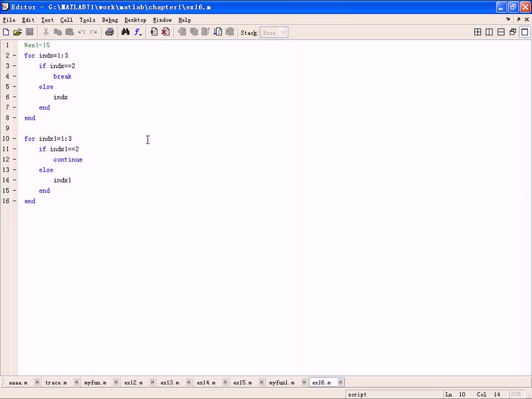Toggle breakpoint dash on line 2
Image resolution: width=532 pixels, height=399 pixels.
click(x=14, y=55)
